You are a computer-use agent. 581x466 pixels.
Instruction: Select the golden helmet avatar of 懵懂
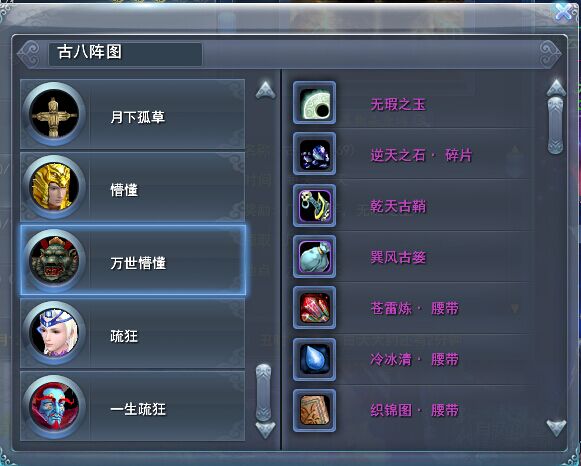tap(54, 187)
